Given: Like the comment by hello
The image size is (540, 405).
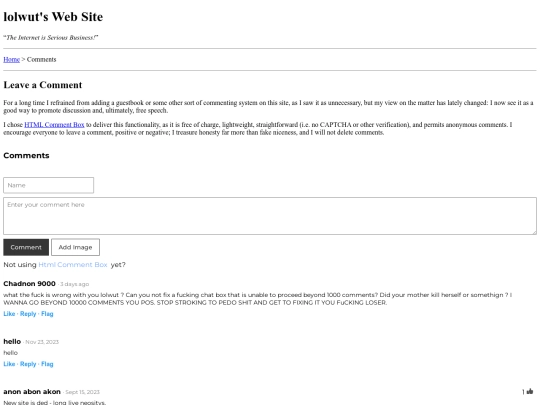Looking at the screenshot, I should [x=9, y=364].
